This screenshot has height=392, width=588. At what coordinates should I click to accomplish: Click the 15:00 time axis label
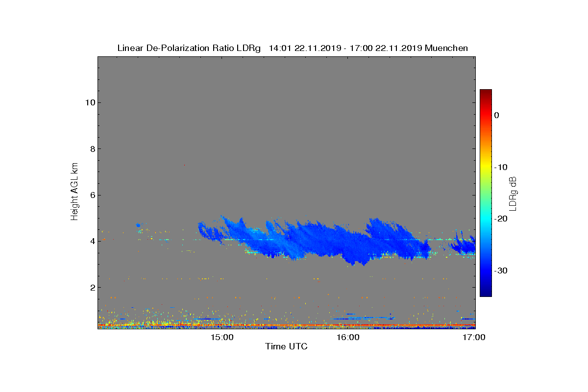tap(222, 337)
